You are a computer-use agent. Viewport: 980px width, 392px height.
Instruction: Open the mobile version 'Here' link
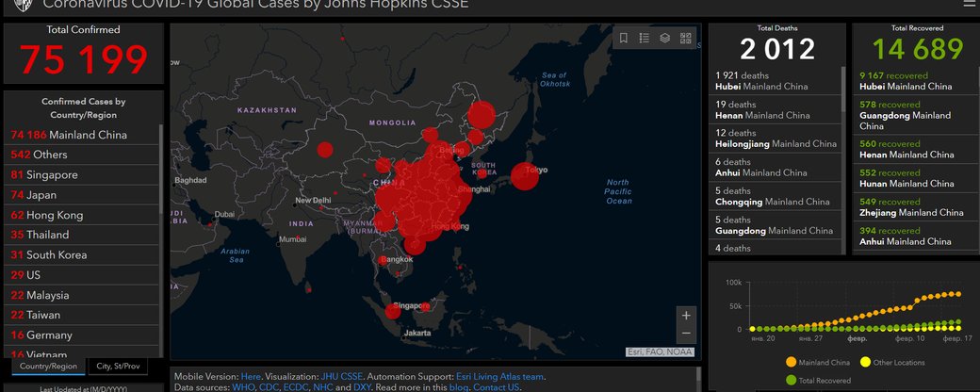tap(251, 377)
